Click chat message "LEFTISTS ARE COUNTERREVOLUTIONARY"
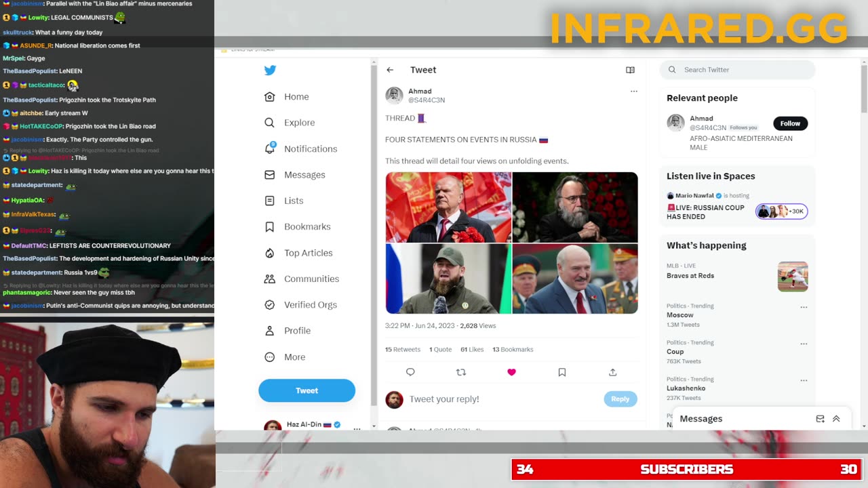This screenshot has width=868, height=488. pos(110,245)
